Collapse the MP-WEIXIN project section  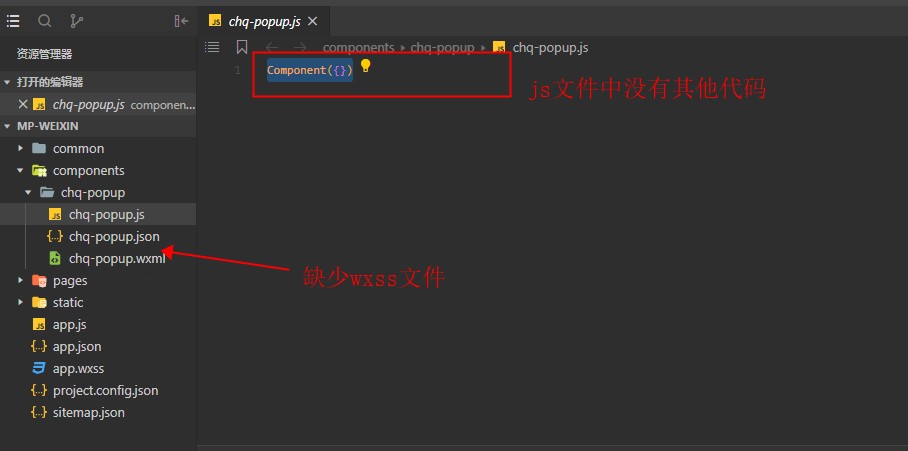click(x=7, y=126)
